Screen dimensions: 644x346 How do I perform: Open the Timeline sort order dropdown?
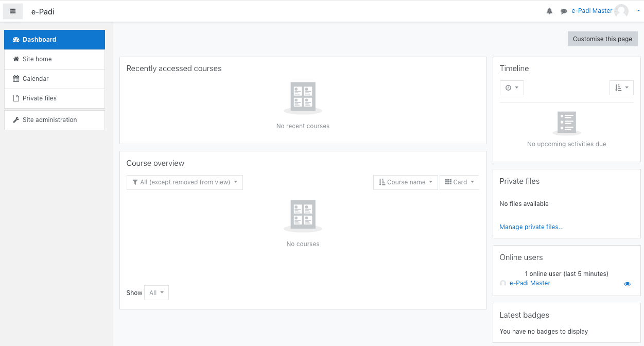click(621, 88)
